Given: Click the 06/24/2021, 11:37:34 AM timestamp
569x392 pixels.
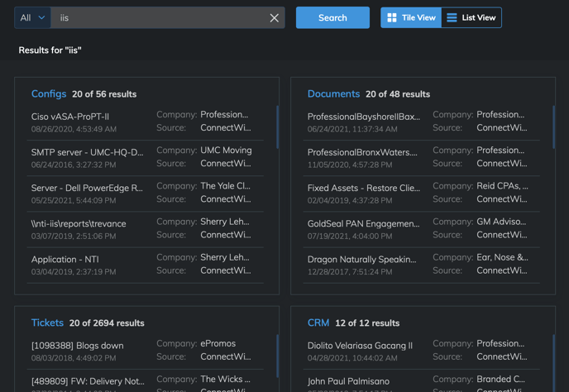Looking at the screenshot, I should (x=352, y=129).
